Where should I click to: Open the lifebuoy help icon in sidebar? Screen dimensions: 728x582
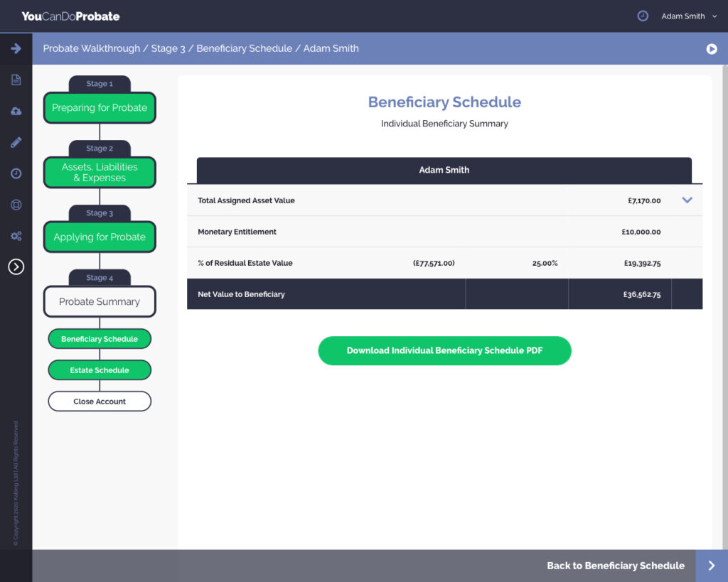tap(16, 205)
